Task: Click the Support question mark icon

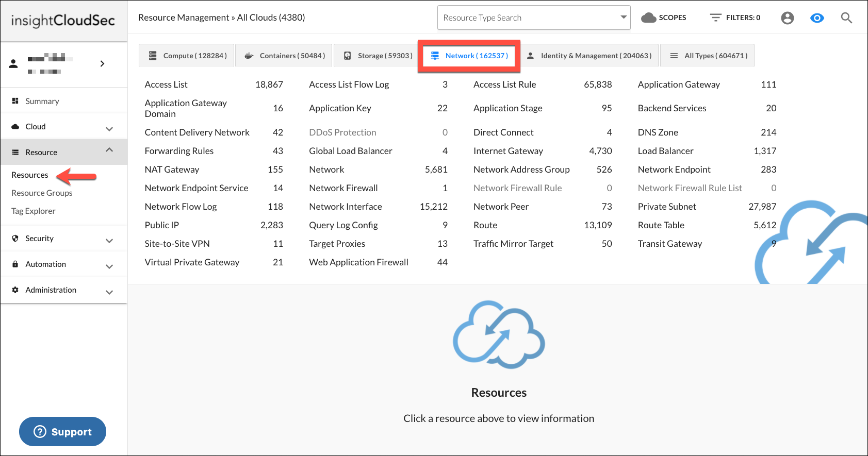Action: [40, 432]
